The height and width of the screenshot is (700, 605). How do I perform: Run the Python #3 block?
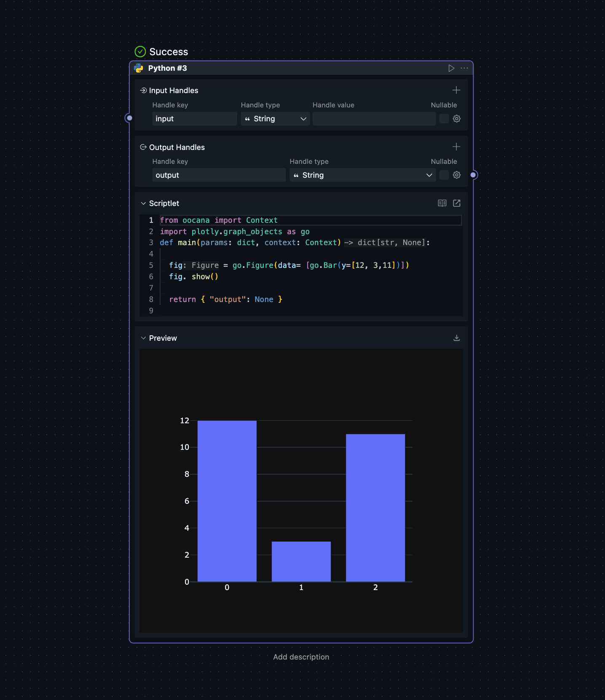[x=451, y=68]
